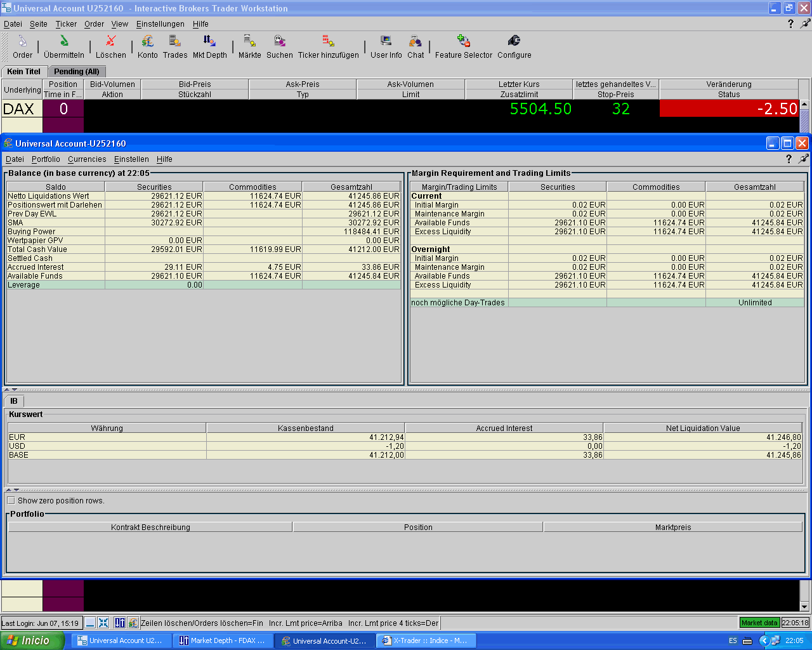812x650 pixels.
Task: Open the Currencies menu in the Account window
Action: pyautogui.click(x=87, y=159)
